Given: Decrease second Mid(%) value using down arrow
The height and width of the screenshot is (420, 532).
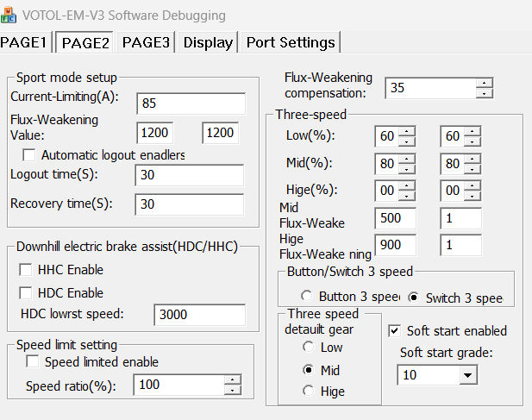Looking at the screenshot, I should tap(473, 167).
